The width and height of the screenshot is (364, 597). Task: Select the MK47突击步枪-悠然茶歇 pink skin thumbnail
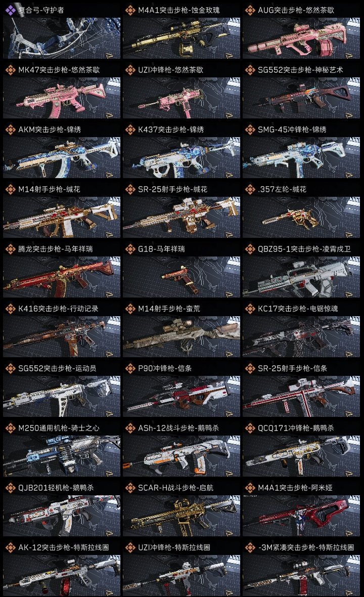pyautogui.click(x=62, y=98)
